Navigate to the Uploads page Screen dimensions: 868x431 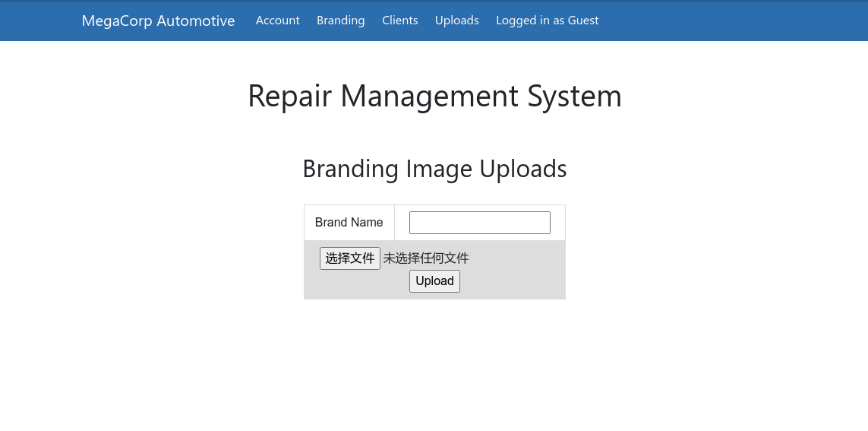(456, 21)
